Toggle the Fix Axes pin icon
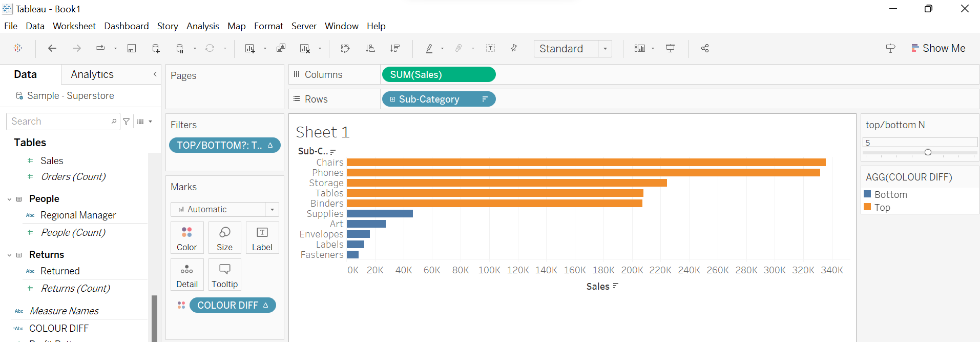This screenshot has height=342, width=980. pyautogui.click(x=514, y=48)
